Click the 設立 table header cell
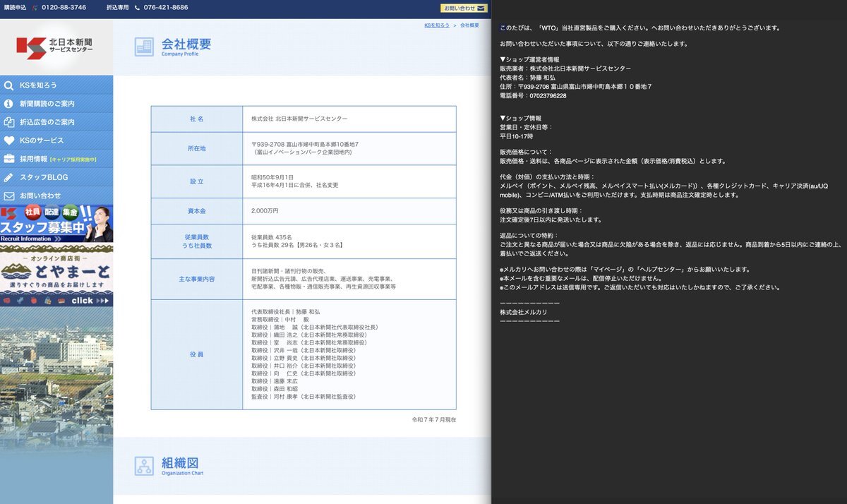Image resolution: width=847 pixels, height=504 pixels. 197,181
